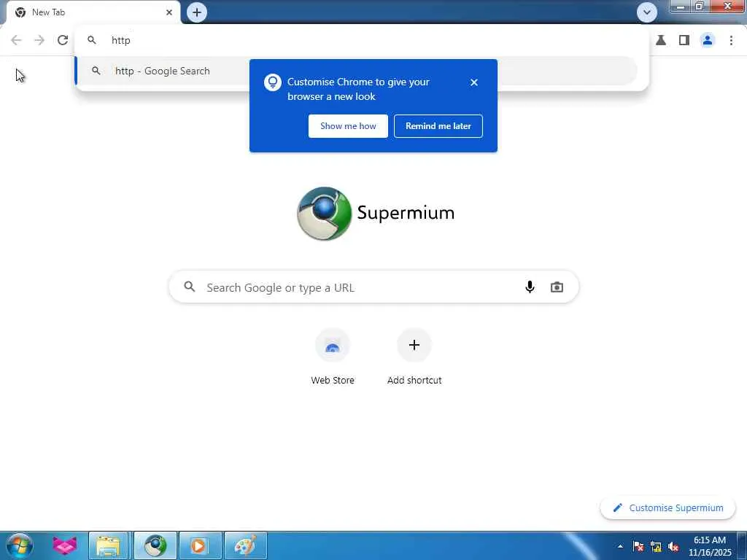Launch the media player taskbar icon

point(200,545)
